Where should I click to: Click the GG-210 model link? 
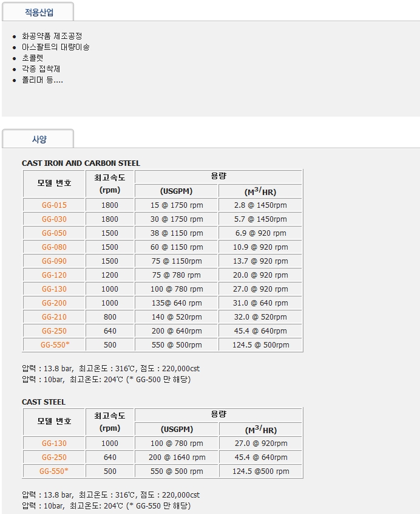tap(54, 317)
